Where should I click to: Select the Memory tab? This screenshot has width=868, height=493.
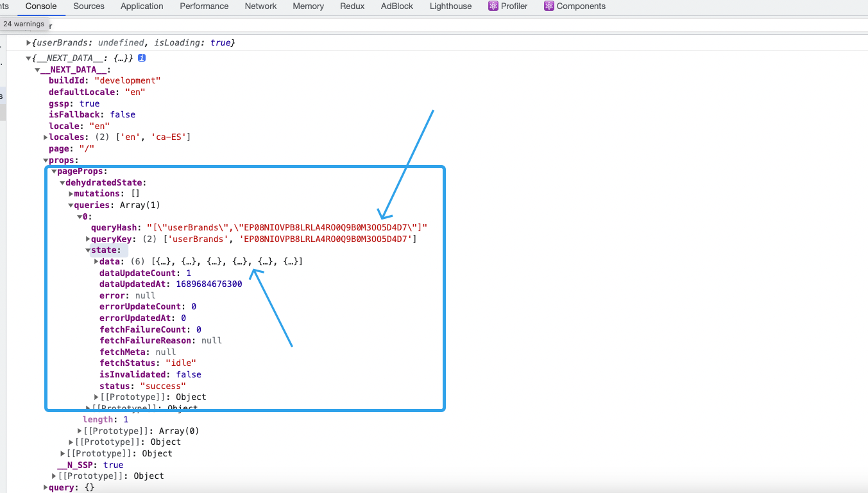(308, 6)
